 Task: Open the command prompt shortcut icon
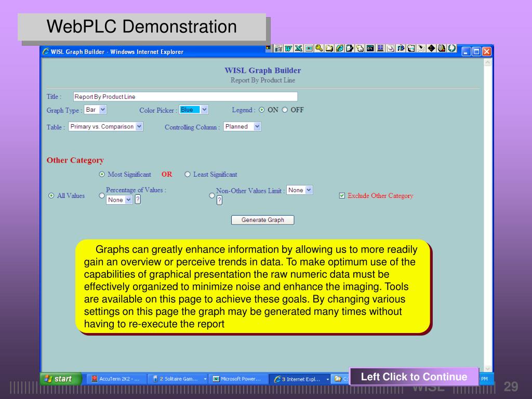370,48
